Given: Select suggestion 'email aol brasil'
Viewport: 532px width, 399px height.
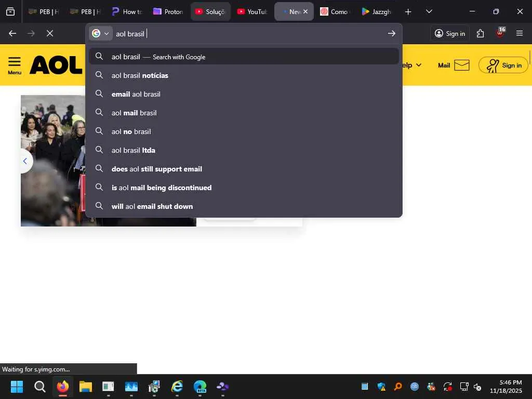Looking at the screenshot, I should click(x=244, y=94).
